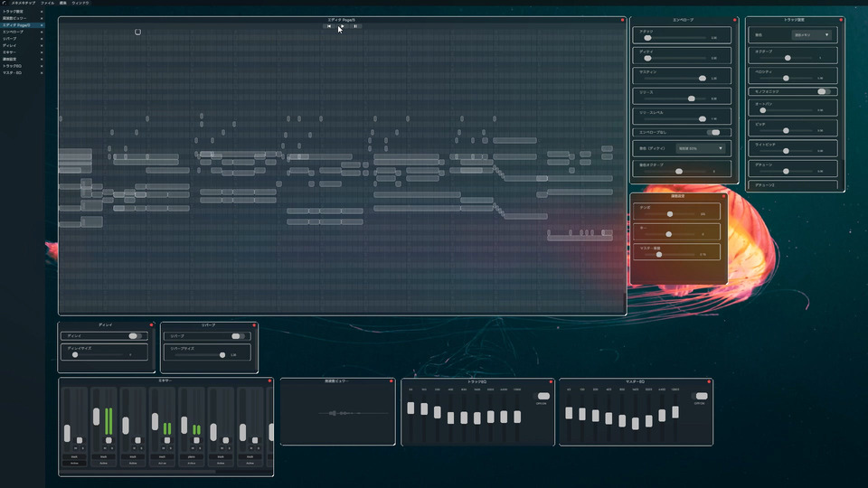Image resolution: width=868 pixels, height=488 pixels.
Task: Toggle the ディレイ on/off switch
Action: tap(134, 336)
